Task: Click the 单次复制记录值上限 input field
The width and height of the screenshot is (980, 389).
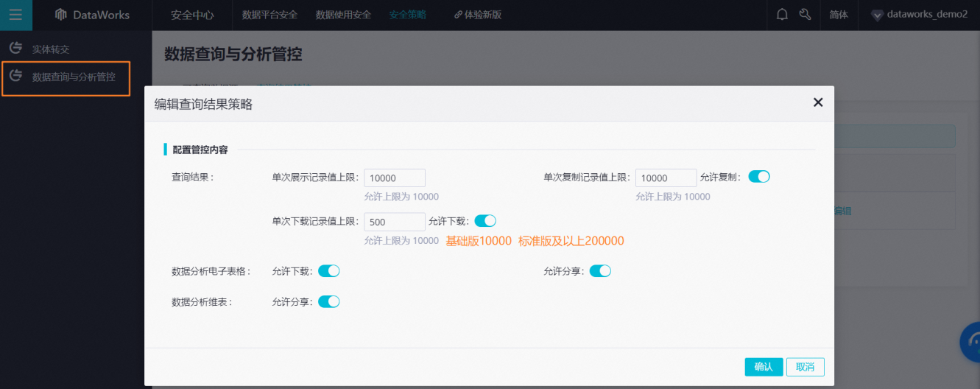Action: [x=666, y=178]
